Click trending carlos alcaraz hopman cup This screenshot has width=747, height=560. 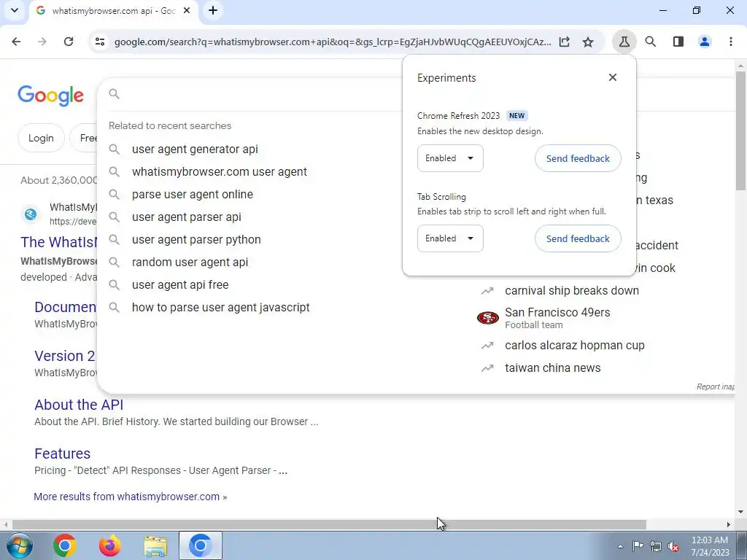[x=575, y=345]
